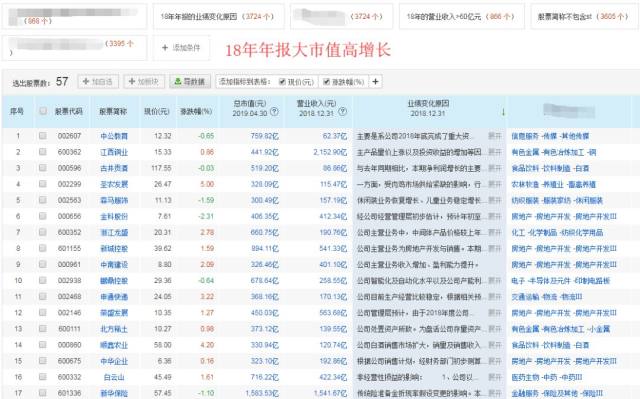Expand 展开 in 古井贡酒 row reason

pos(495,168)
